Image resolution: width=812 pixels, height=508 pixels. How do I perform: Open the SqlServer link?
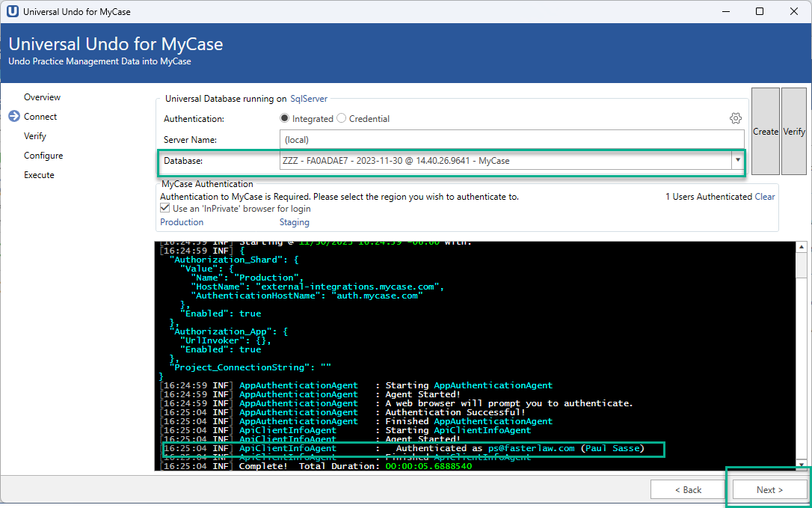pyautogui.click(x=309, y=99)
